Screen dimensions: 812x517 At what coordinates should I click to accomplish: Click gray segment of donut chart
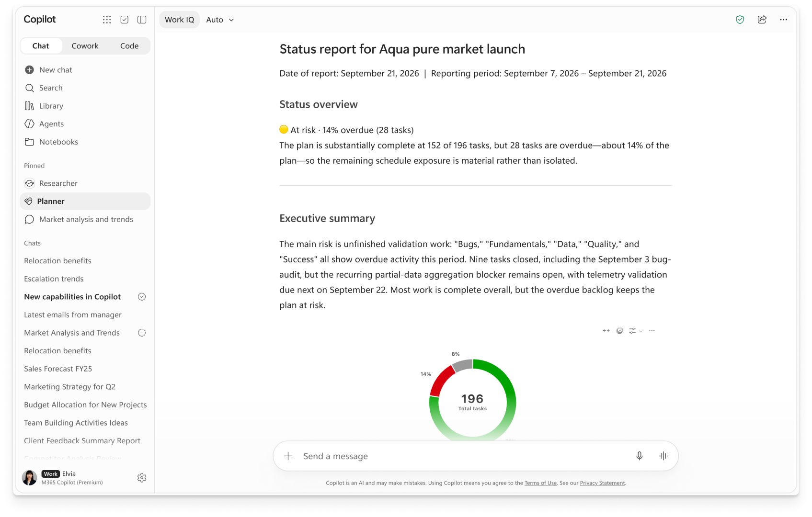462,365
